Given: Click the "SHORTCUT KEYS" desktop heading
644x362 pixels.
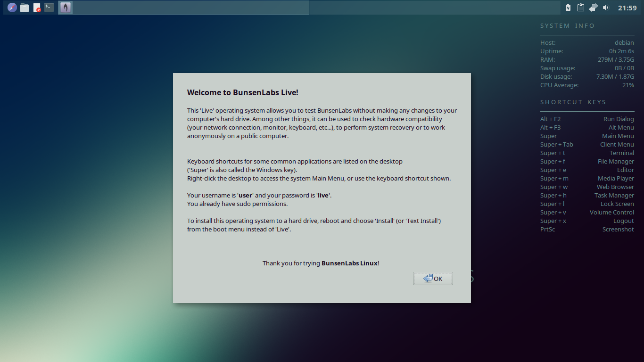Looking at the screenshot, I should click(x=573, y=102).
